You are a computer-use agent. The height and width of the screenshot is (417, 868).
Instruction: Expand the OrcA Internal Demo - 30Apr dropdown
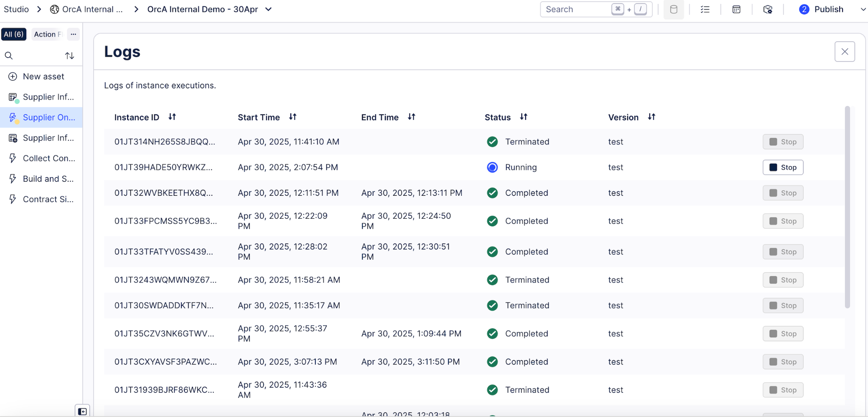[x=268, y=9]
